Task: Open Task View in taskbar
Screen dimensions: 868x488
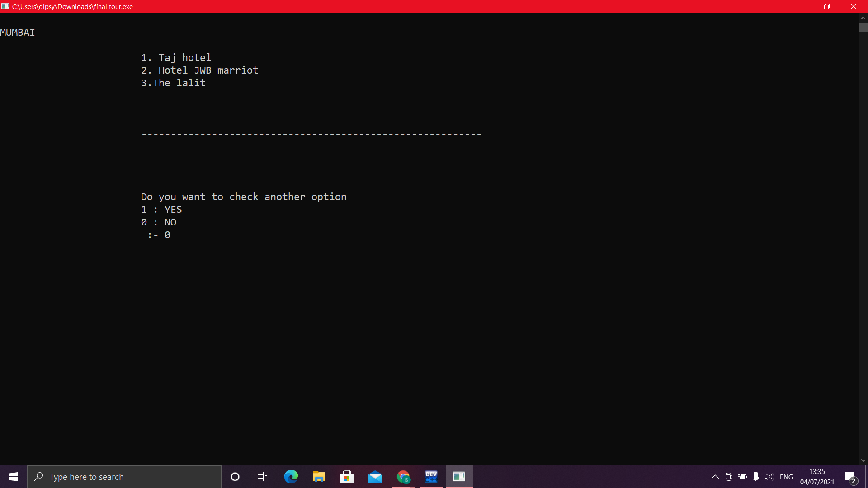Action: [262, 477]
